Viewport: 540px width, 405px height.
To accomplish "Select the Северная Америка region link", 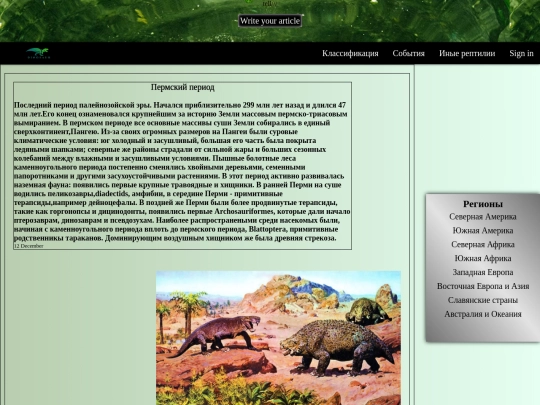I will (x=482, y=217).
